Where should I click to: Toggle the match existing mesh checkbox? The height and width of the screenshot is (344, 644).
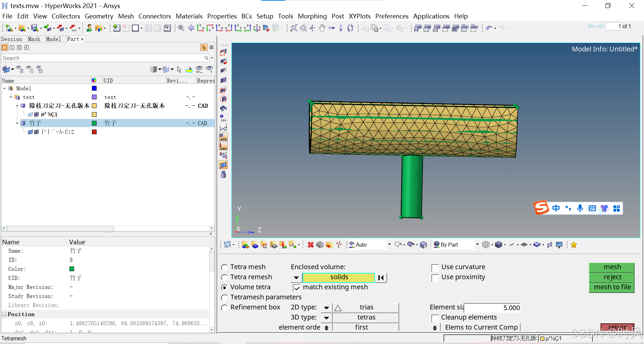click(297, 288)
